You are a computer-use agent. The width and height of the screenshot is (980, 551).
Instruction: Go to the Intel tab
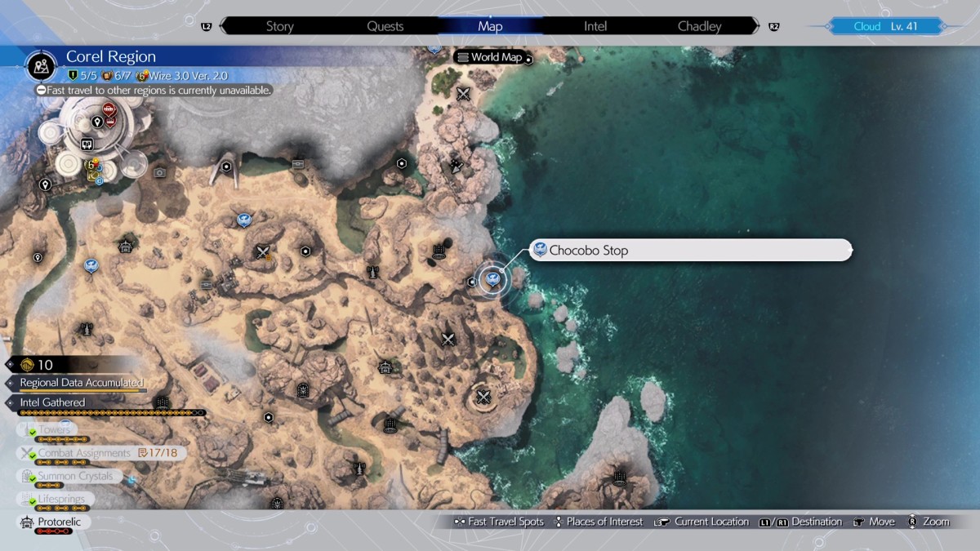click(595, 26)
